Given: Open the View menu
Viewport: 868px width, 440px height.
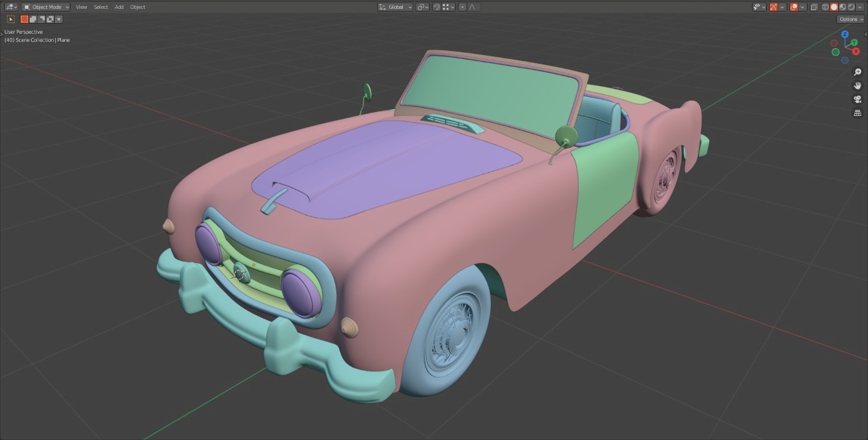Looking at the screenshot, I should pyautogui.click(x=81, y=7).
